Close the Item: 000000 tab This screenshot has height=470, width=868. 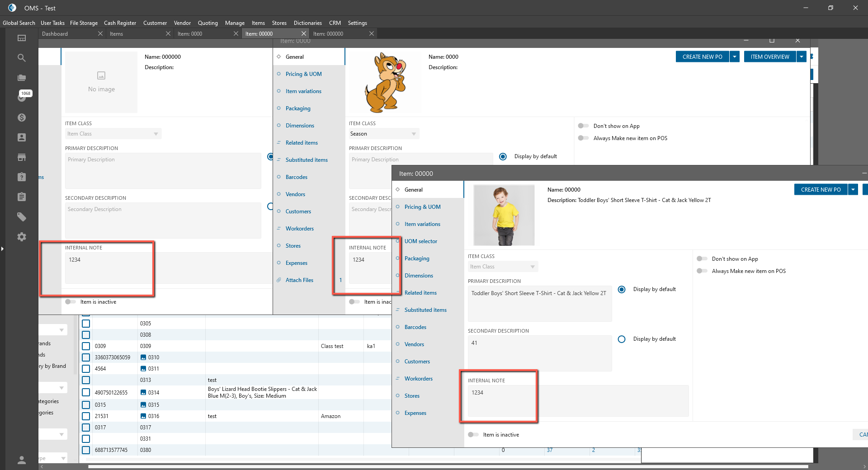point(372,33)
